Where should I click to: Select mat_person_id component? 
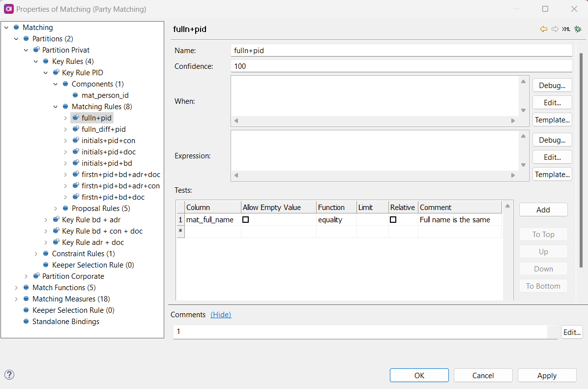[x=105, y=95]
